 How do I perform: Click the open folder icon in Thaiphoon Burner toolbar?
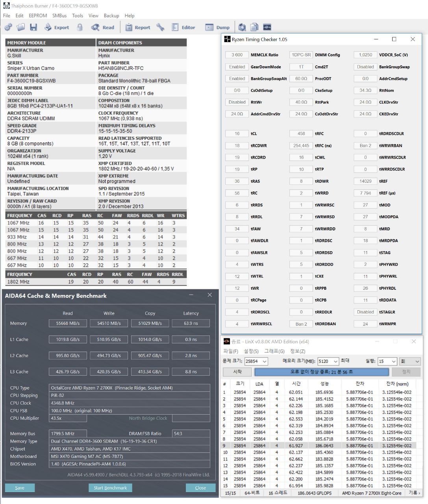point(21,27)
